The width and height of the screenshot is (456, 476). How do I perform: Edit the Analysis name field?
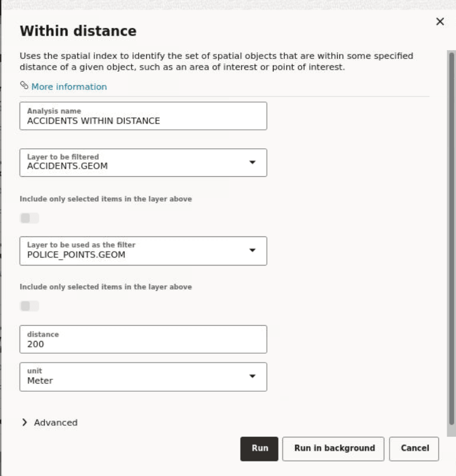point(143,116)
